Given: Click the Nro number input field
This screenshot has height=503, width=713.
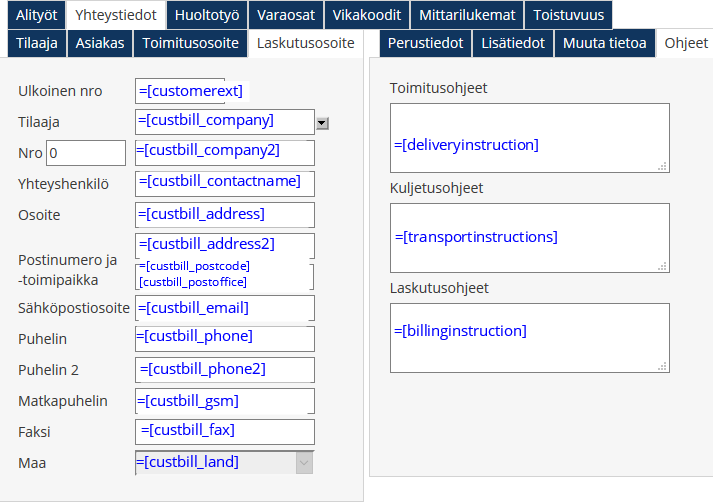Looking at the screenshot, I should [x=85, y=153].
